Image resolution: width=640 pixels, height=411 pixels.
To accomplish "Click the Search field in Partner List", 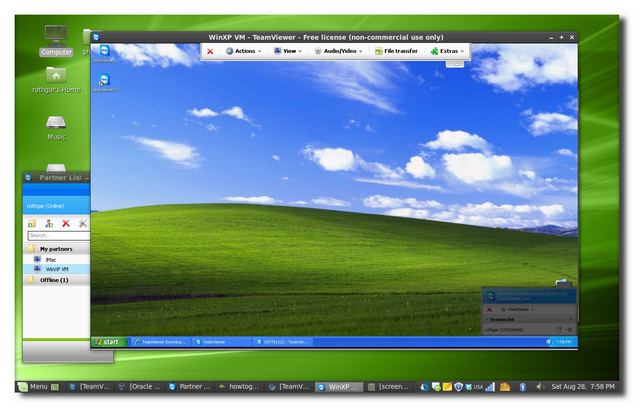I will (59, 235).
